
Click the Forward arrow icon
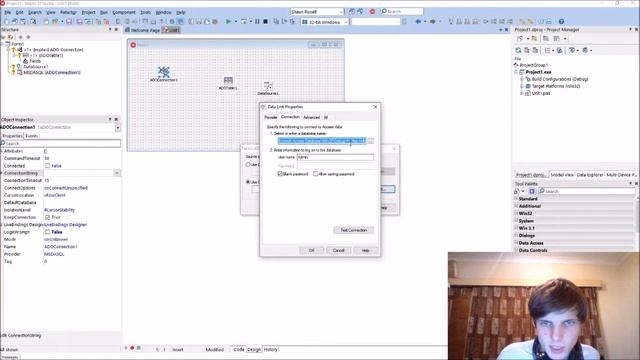pos(433,21)
